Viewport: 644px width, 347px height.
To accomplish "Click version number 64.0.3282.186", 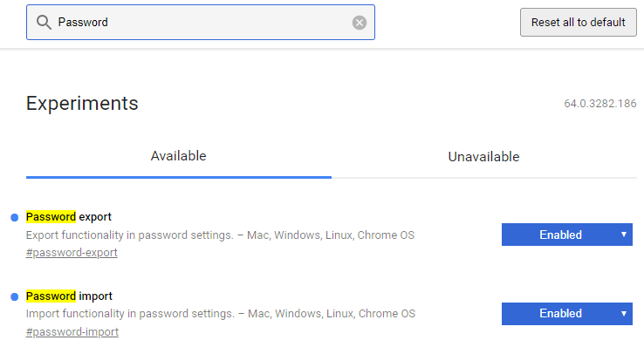I will coord(600,104).
